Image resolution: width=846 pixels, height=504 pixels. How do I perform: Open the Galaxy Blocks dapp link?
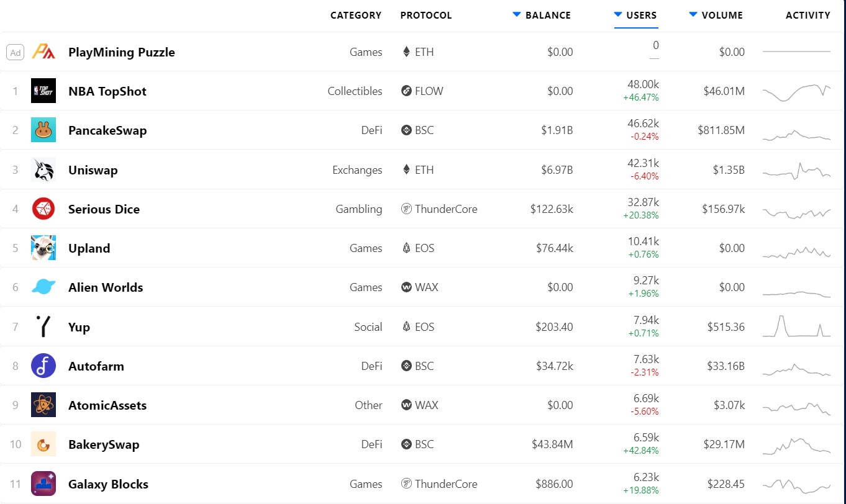(x=109, y=484)
